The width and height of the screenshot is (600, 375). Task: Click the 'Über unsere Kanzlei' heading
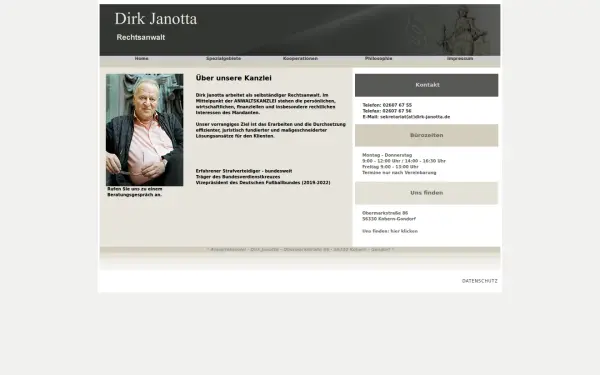pyautogui.click(x=233, y=78)
